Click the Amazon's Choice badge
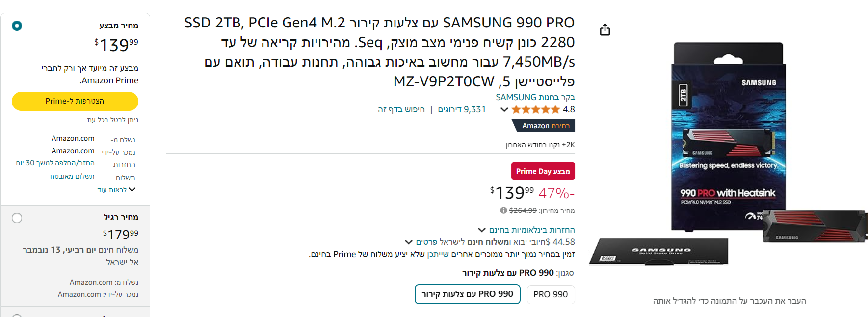The image size is (868, 317). [545, 126]
